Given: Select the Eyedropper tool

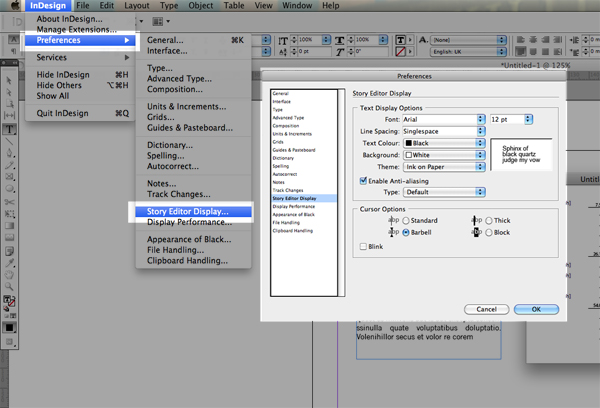Looking at the screenshot, I should pyautogui.click(x=10, y=263).
